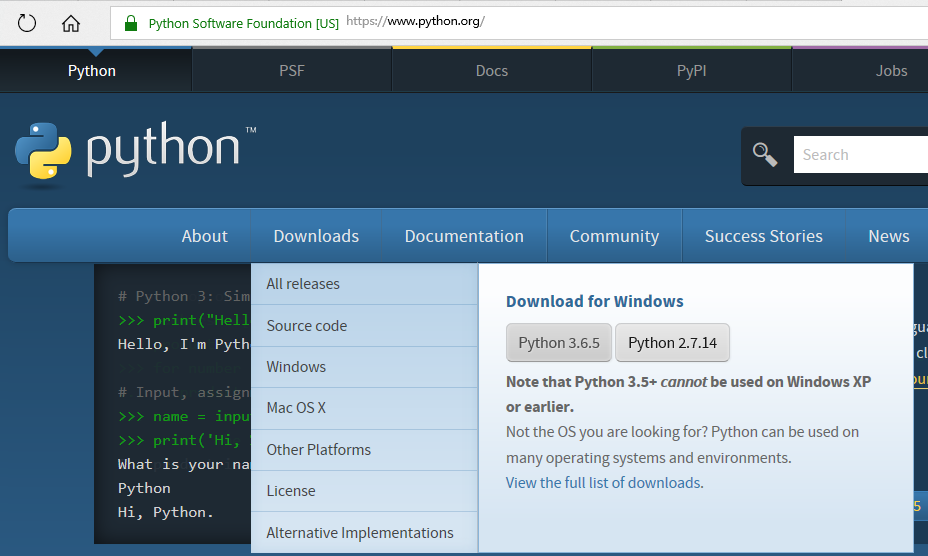Viewport: 928px width, 556px height.
Task: Click the 'Download for Windows' heading
Action: 594,301
